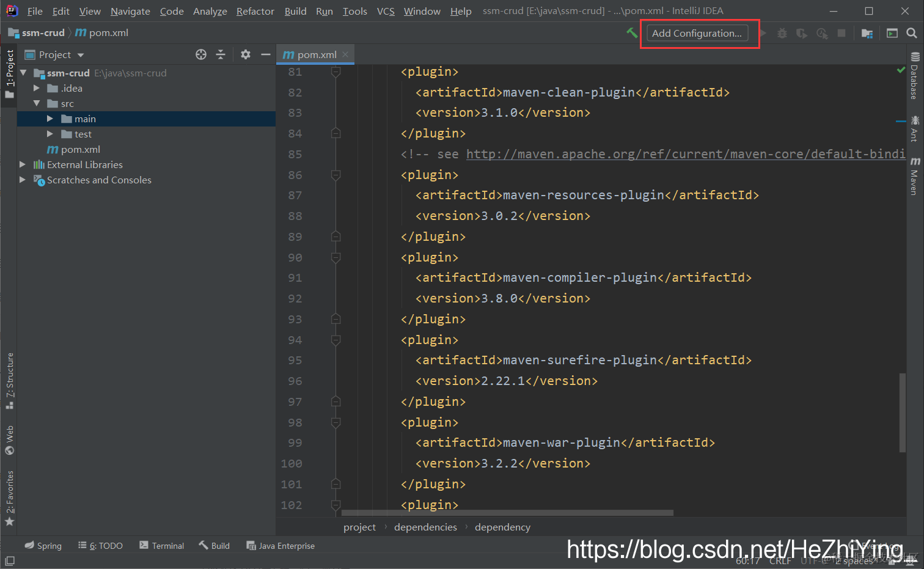Open the maven.apache.org link in comment
Screen dimensions: 924x569
pyautogui.click(x=686, y=154)
